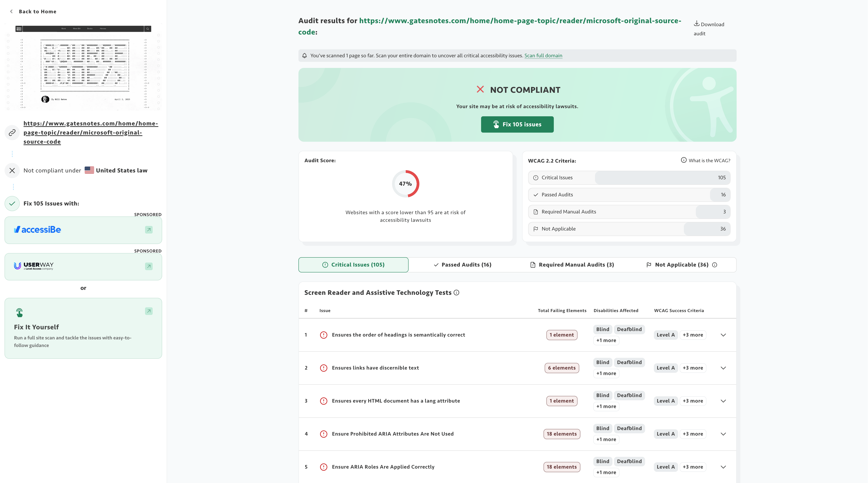Click the Download audit icon

click(x=697, y=24)
